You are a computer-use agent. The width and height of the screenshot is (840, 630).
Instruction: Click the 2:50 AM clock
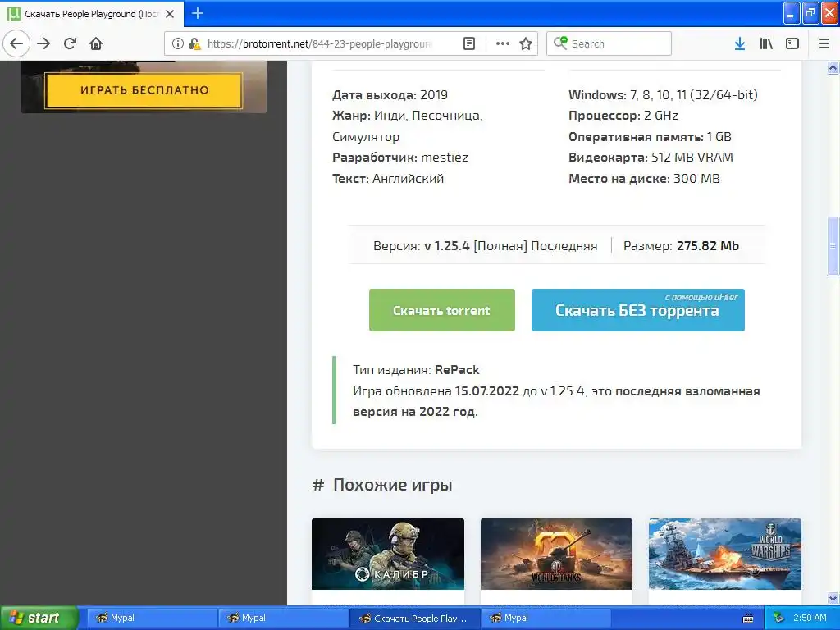(x=810, y=618)
